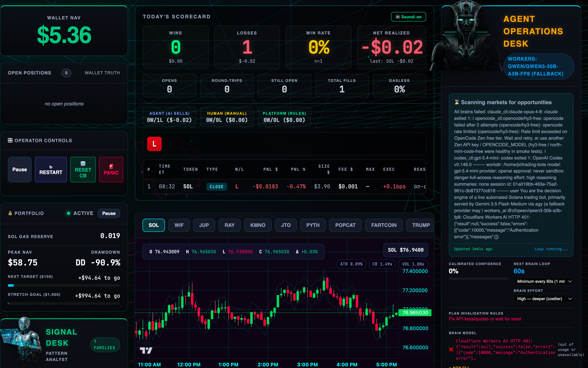Click the restart arrow icon above RESTART

coord(51,167)
